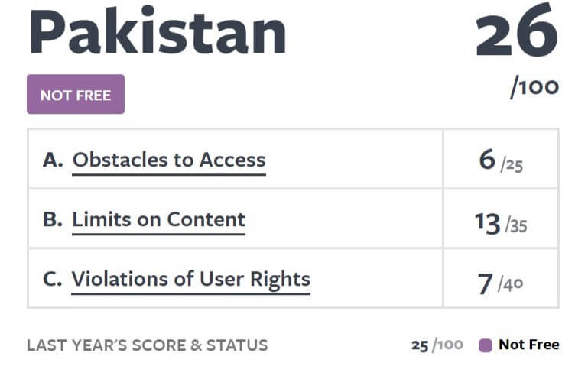The width and height of the screenshot is (588, 366).
Task: Open the Limits on Content link
Action: point(158,219)
